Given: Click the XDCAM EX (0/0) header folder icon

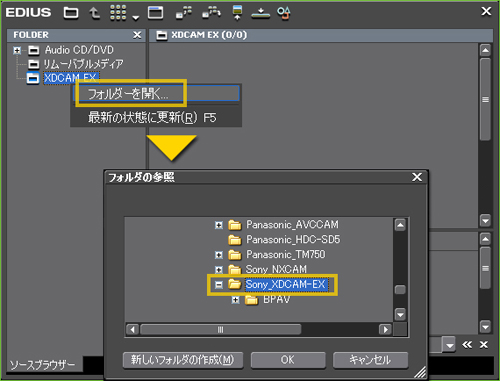Looking at the screenshot, I should [x=162, y=35].
